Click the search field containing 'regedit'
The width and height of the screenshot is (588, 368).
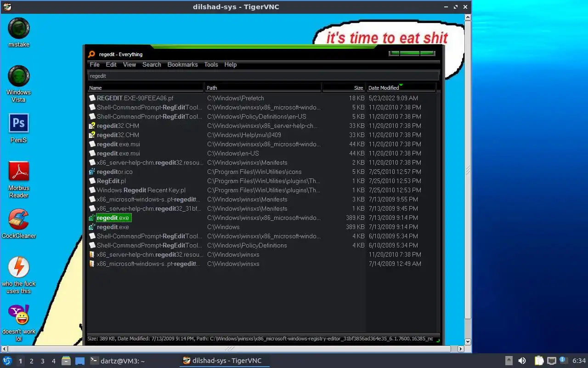pyautogui.click(x=263, y=76)
